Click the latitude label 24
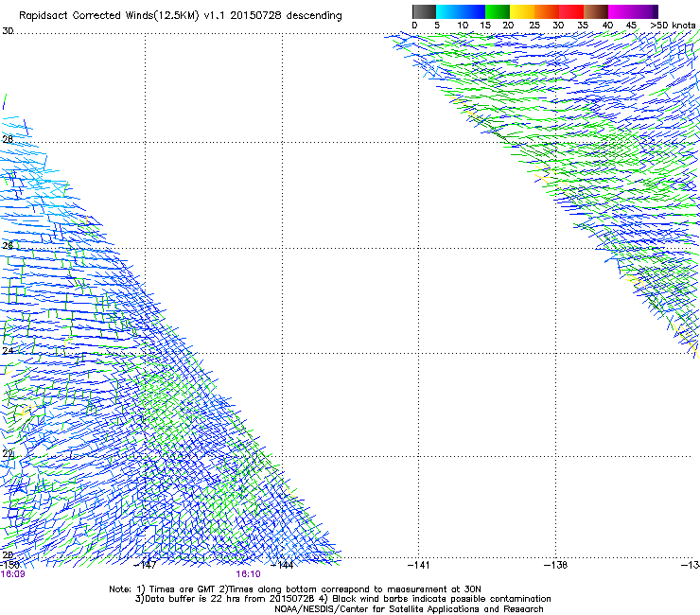The width and height of the screenshot is (700, 615). (x=8, y=351)
